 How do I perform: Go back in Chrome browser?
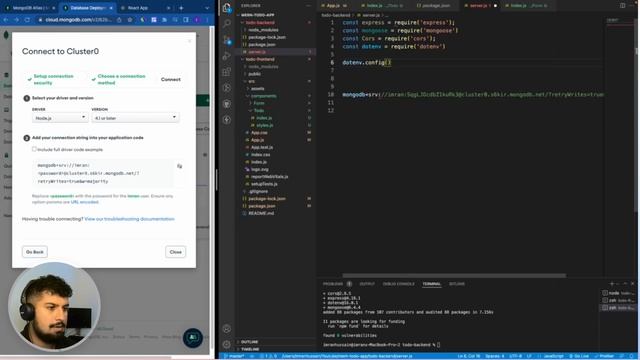click(6, 20)
